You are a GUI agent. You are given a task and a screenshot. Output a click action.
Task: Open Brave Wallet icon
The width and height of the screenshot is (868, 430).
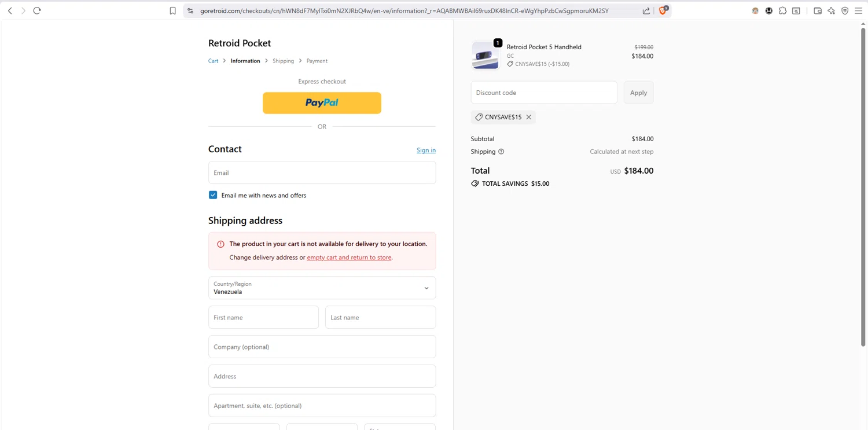click(818, 10)
